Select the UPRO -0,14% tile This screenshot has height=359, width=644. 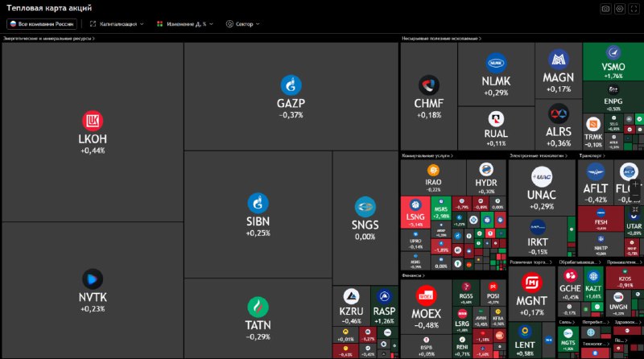tap(415, 241)
